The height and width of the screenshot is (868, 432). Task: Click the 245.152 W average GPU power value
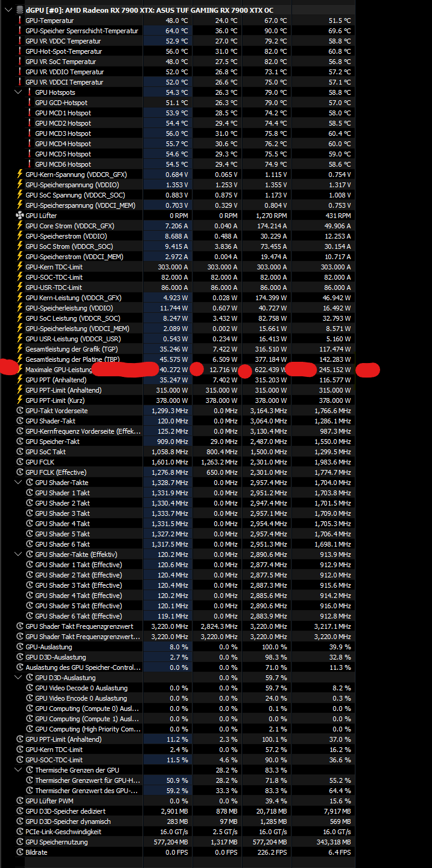pyautogui.click(x=334, y=370)
